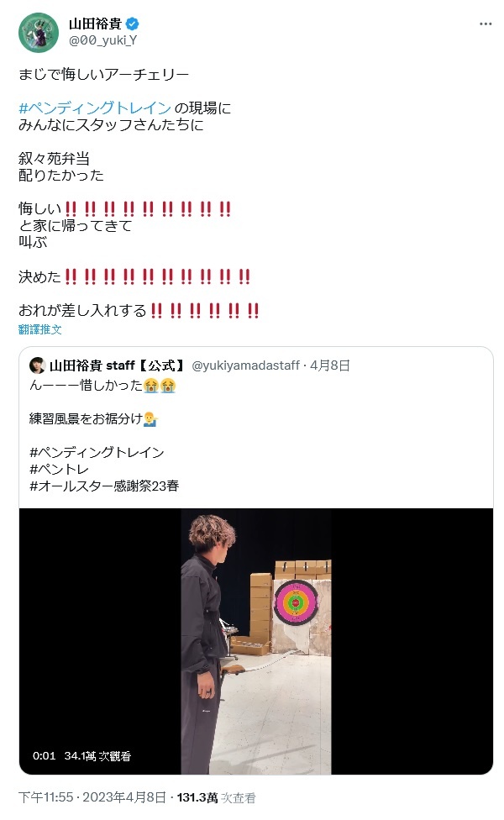The image size is (504, 820).
Task: Open the #ペンディングトレイン hashtag link
Action: pos(95,108)
